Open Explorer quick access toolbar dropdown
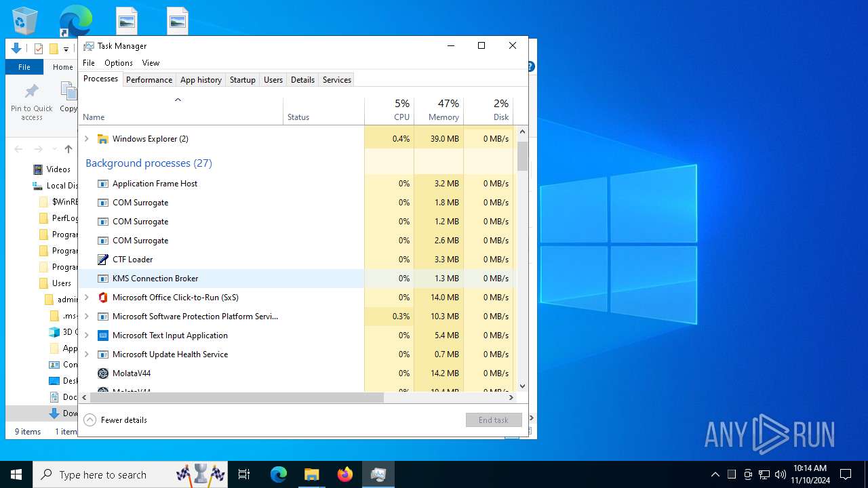 (66, 49)
